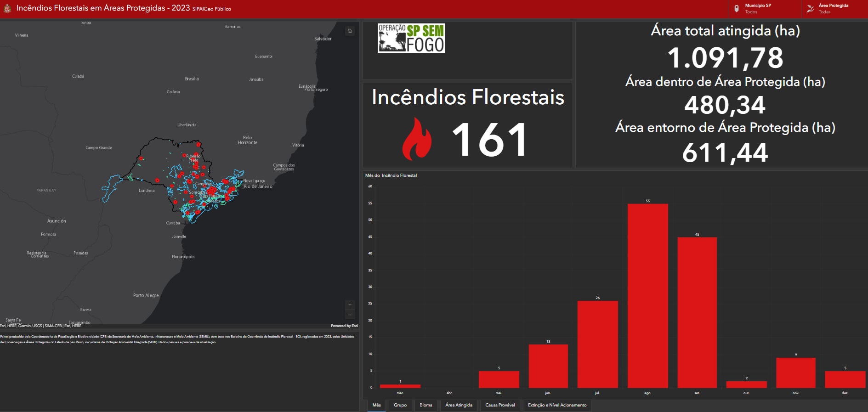Viewport: 868px width, 412px height.
Task: Open the Município SP filter dropdown
Action: [765, 9]
